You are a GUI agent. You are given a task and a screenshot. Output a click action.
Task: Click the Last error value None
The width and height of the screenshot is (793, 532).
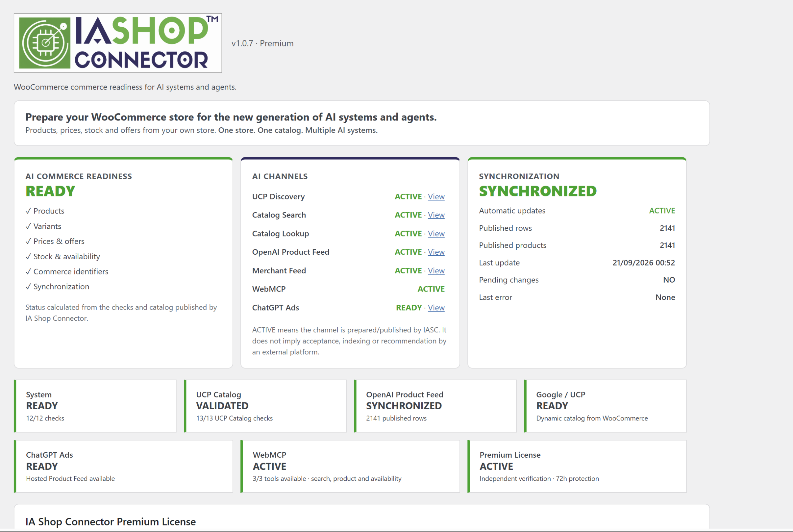tap(665, 297)
